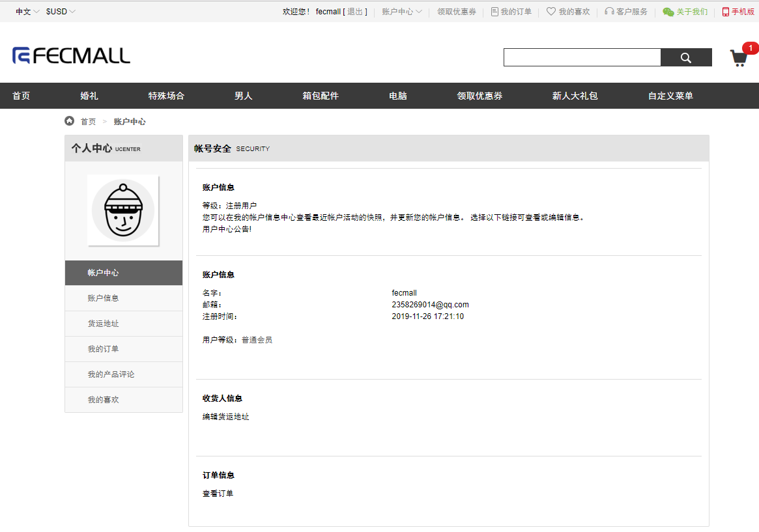This screenshot has height=532, width=759.
Task: Open the $USD currency dropdown
Action: pos(57,10)
